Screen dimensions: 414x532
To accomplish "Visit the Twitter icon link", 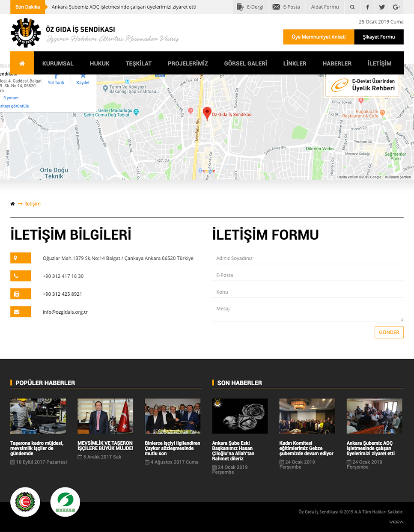I will click(382, 7).
